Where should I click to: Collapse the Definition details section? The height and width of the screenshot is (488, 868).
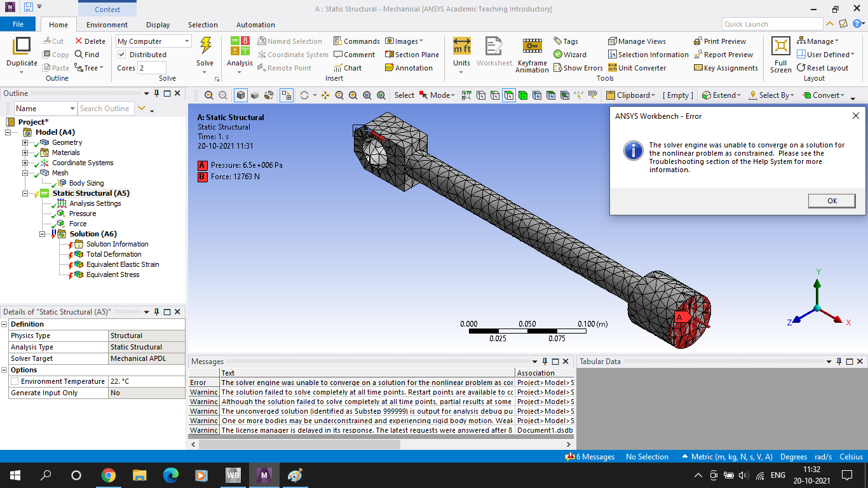[x=5, y=324]
